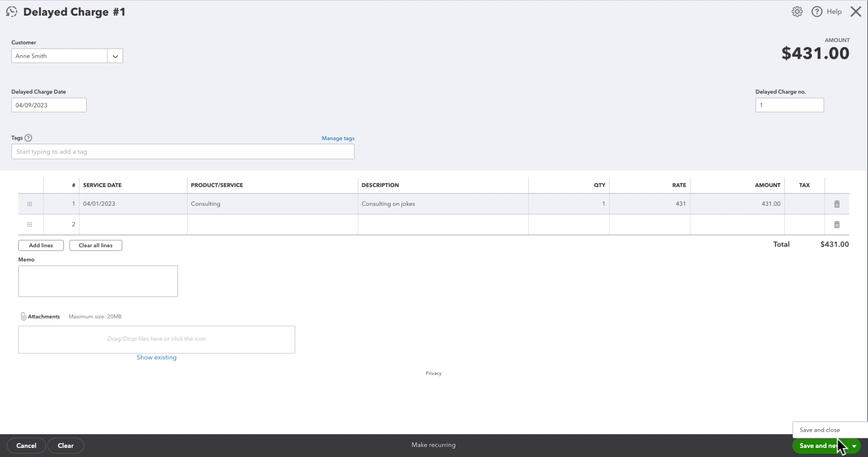Image resolution: width=868 pixels, height=457 pixels.
Task: Open the Save and new dropdown arrow
Action: point(854,446)
